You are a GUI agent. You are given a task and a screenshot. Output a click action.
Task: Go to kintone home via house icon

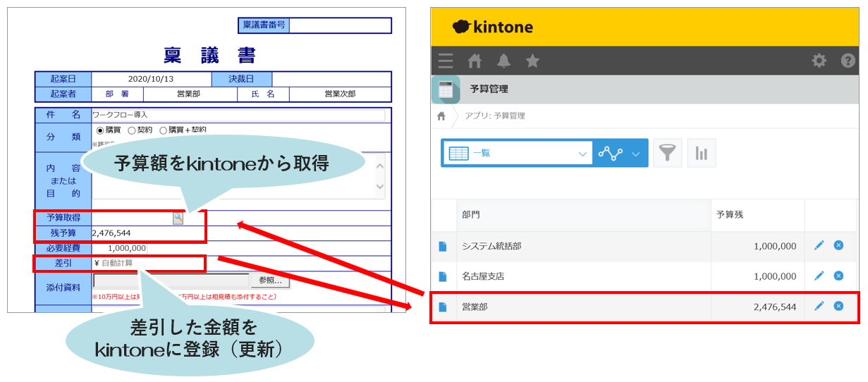[475, 61]
